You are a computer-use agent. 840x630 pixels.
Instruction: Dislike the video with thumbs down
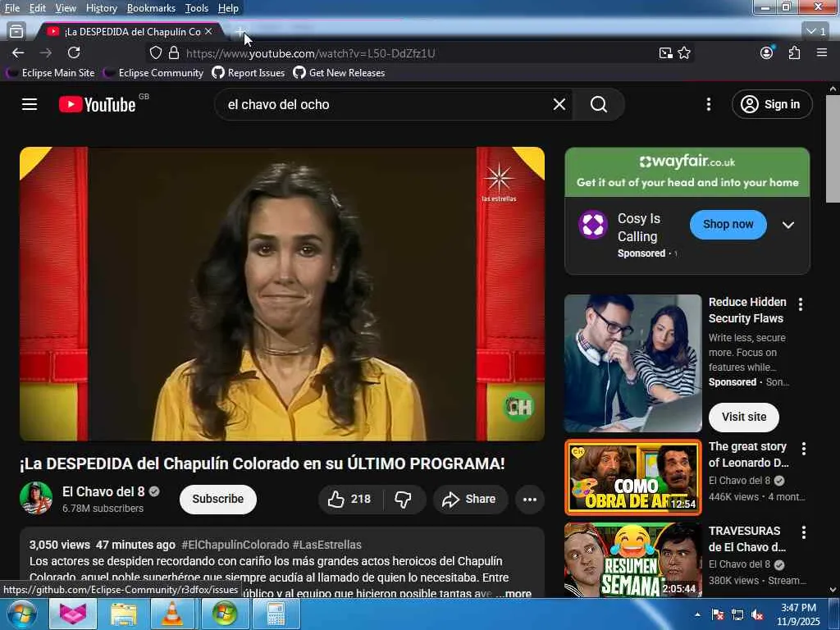pyautogui.click(x=404, y=500)
